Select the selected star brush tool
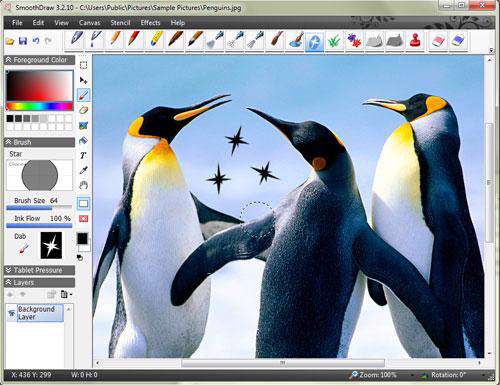Image resolution: width=500 pixels, height=385 pixels. pos(315,41)
